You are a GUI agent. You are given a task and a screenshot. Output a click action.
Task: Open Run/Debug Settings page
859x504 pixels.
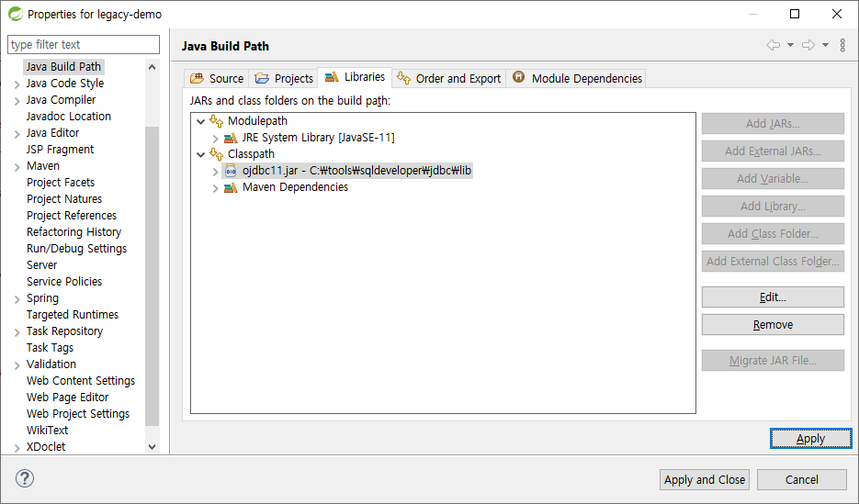pyautogui.click(x=76, y=249)
